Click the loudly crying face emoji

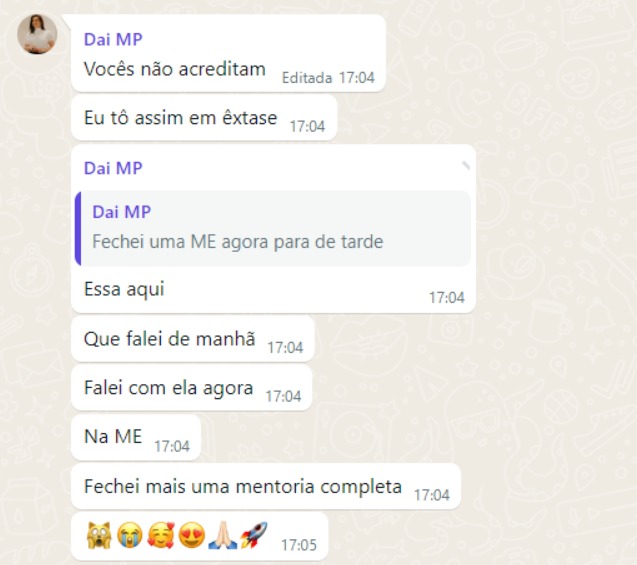point(130,535)
